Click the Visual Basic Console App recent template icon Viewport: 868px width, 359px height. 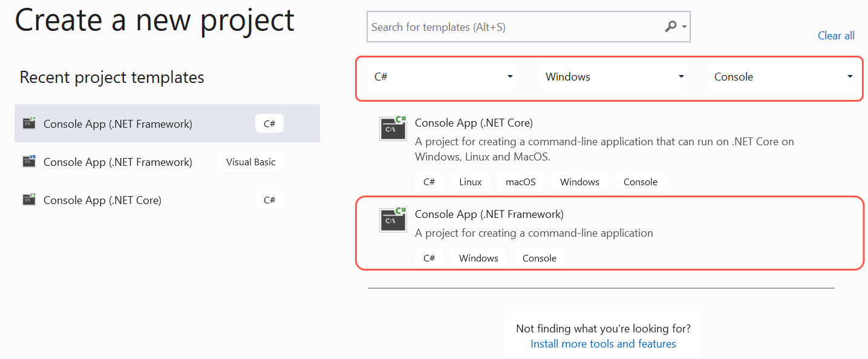[29, 162]
